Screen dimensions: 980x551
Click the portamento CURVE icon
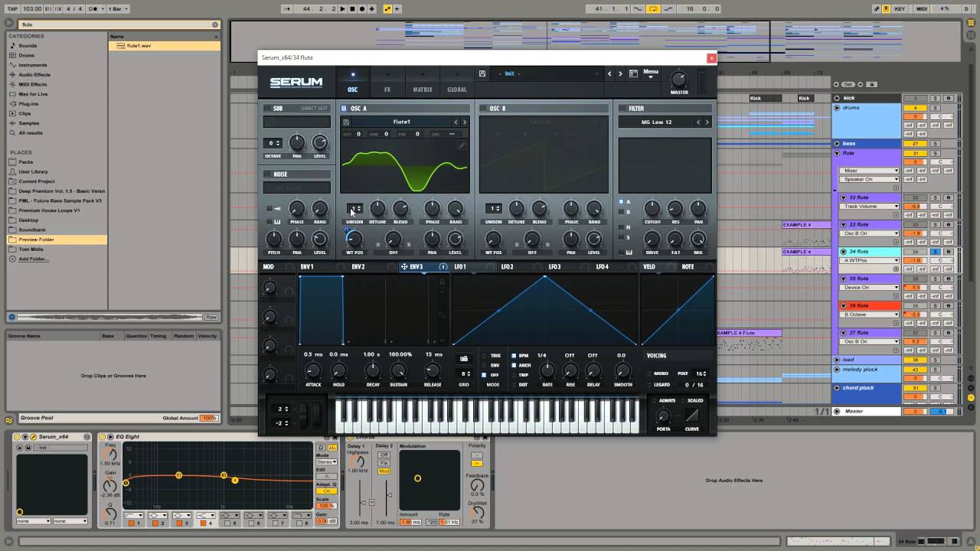tap(692, 416)
